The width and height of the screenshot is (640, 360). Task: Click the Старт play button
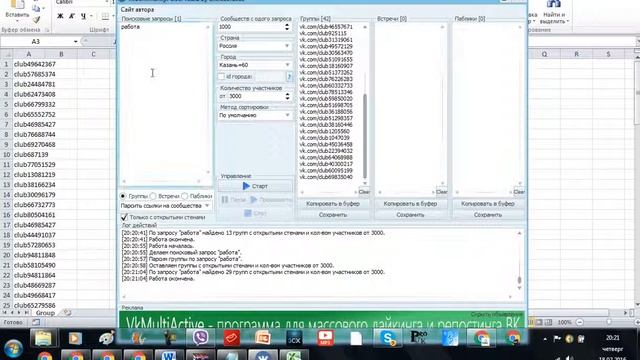coord(255,186)
